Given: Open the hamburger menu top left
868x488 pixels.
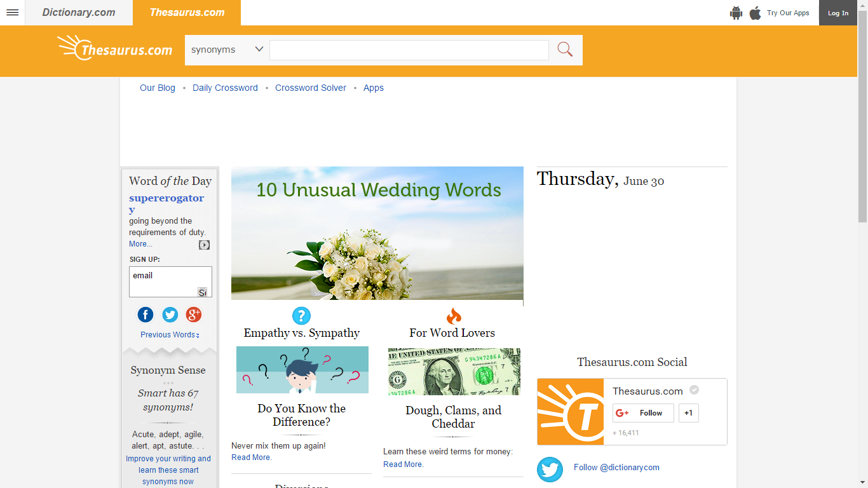Looking at the screenshot, I should coord(12,12).
